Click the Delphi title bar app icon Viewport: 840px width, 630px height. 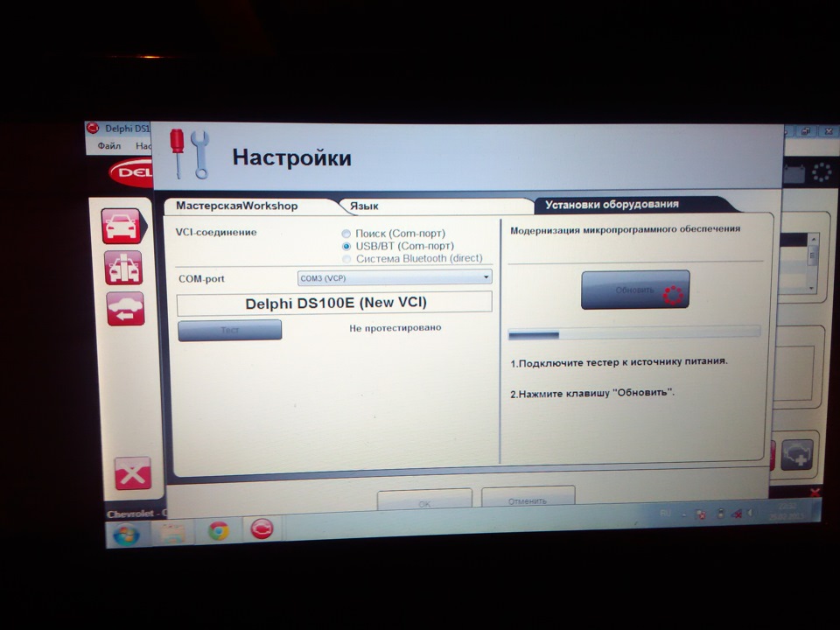coord(94,128)
